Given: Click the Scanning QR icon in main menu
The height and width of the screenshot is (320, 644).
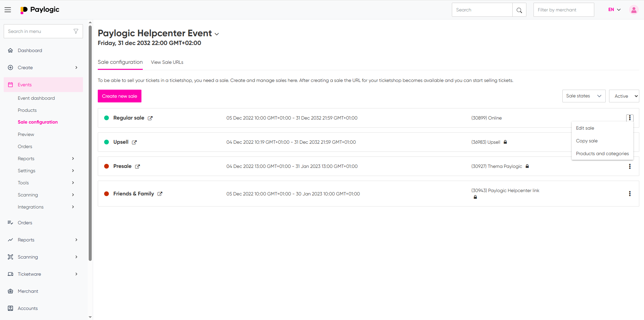Looking at the screenshot, I should 10,257.
